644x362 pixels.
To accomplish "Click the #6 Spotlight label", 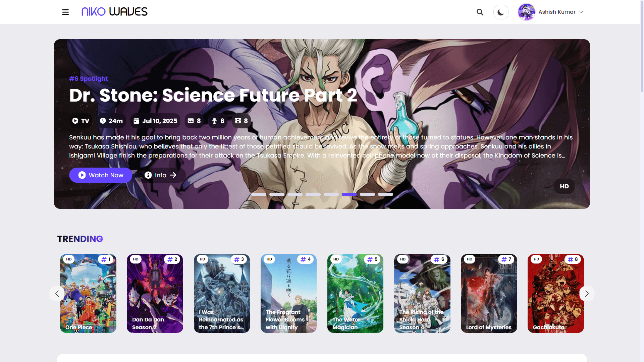I will pos(88,78).
